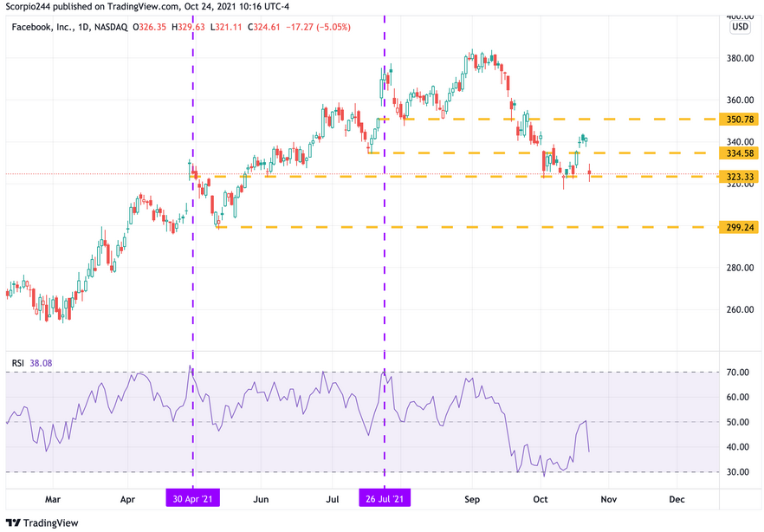
Task: Click the 360.00 price axis label
Action: (740, 101)
